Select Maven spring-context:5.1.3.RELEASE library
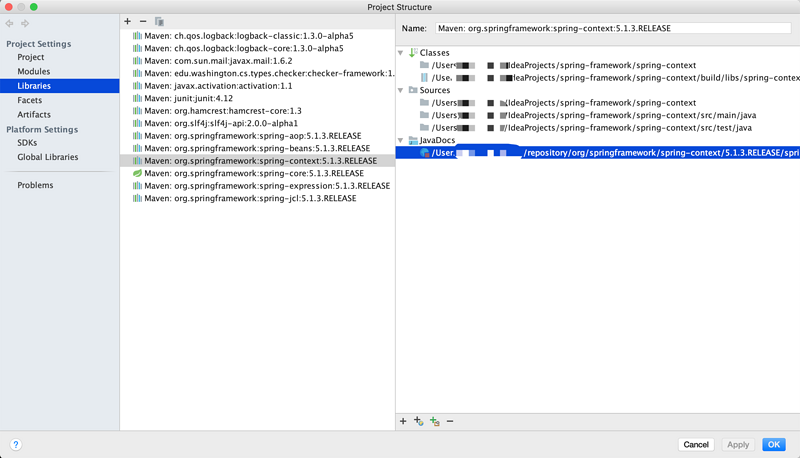The width and height of the screenshot is (800, 458). tap(258, 161)
